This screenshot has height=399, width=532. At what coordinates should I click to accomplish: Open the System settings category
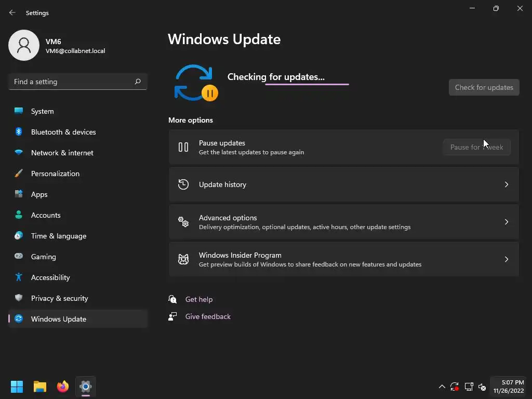(x=78, y=111)
